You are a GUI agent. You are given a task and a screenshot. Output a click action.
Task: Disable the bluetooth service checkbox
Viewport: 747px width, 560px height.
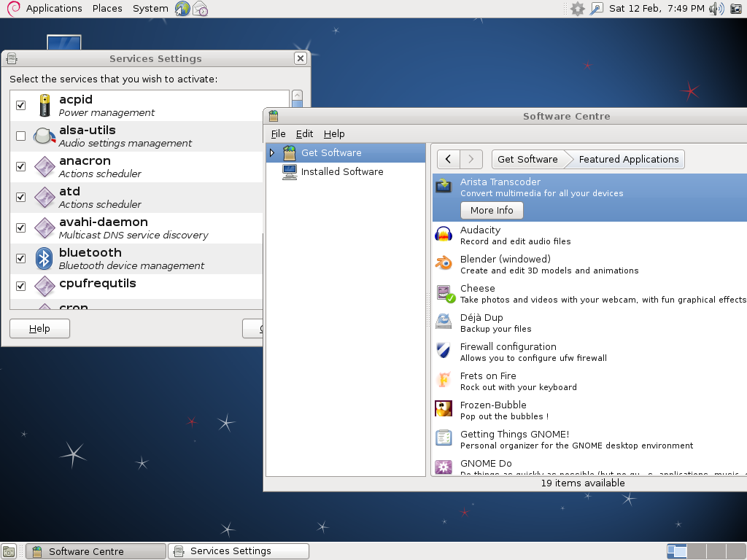pyautogui.click(x=20, y=258)
